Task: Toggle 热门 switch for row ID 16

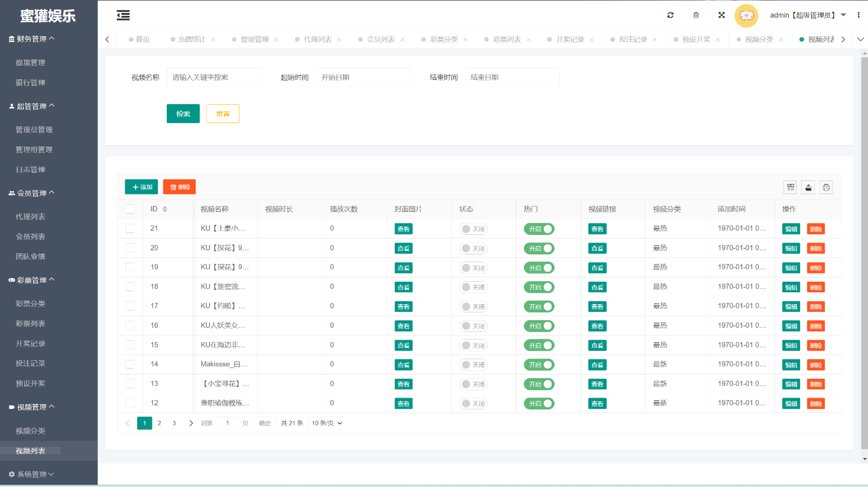Action: coord(539,326)
